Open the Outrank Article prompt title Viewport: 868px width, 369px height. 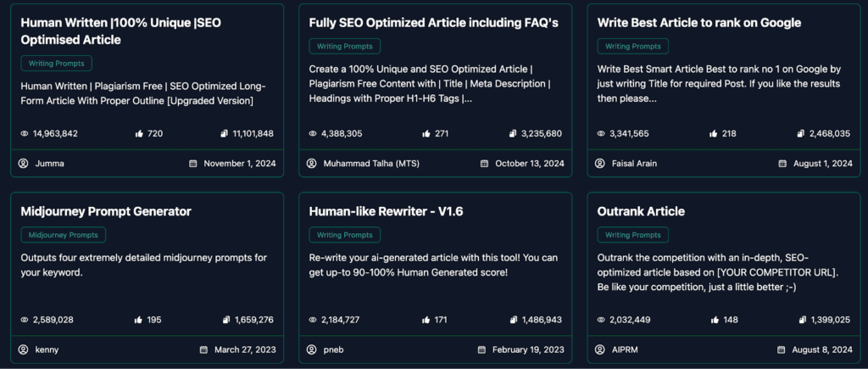click(641, 211)
